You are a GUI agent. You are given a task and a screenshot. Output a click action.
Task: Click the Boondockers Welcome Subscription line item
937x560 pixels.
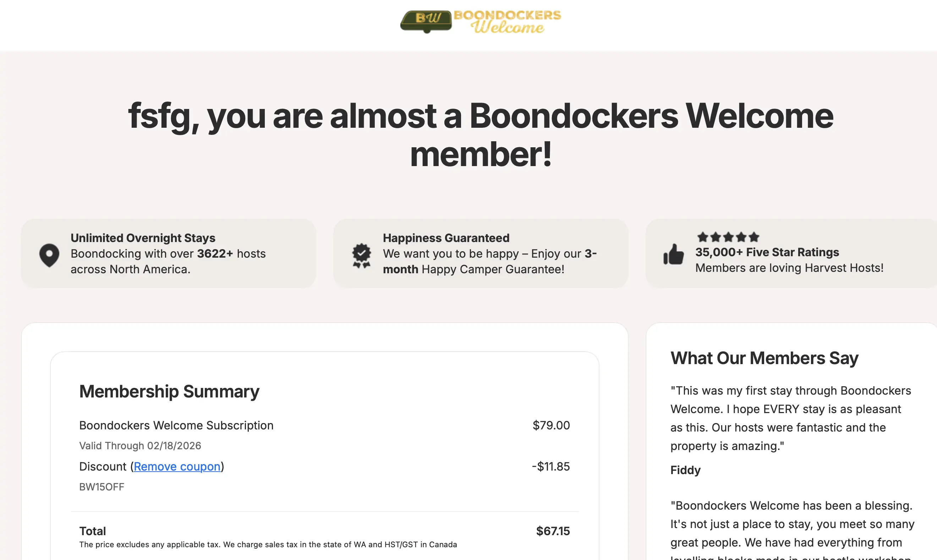[176, 425]
